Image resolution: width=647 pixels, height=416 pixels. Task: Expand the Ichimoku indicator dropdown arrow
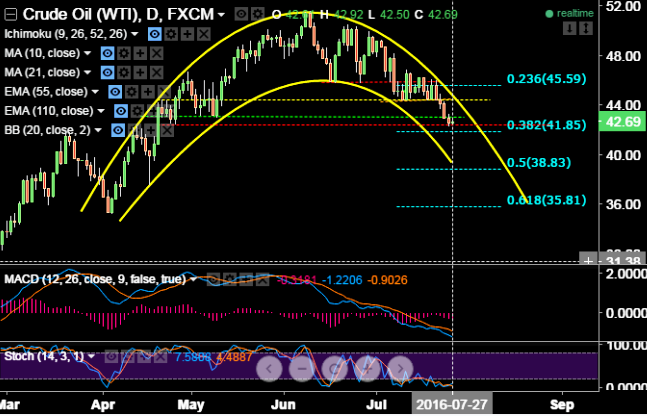click(x=135, y=34)
